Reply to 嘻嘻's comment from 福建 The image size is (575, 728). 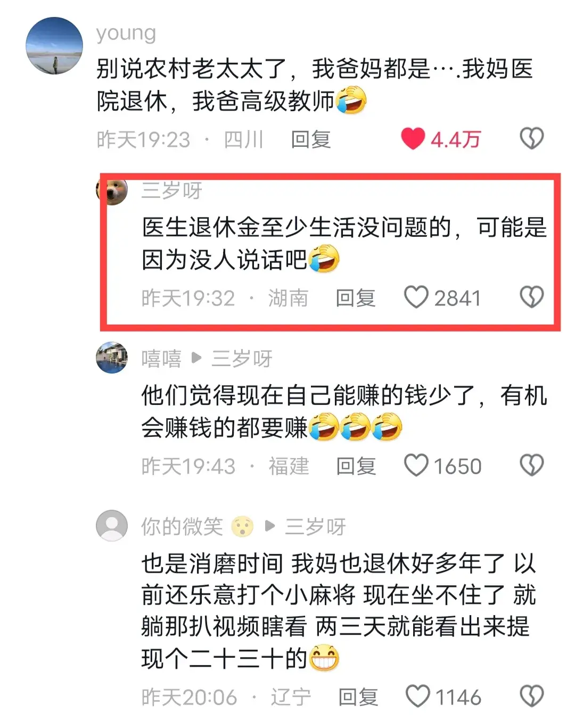click(356, 466)
